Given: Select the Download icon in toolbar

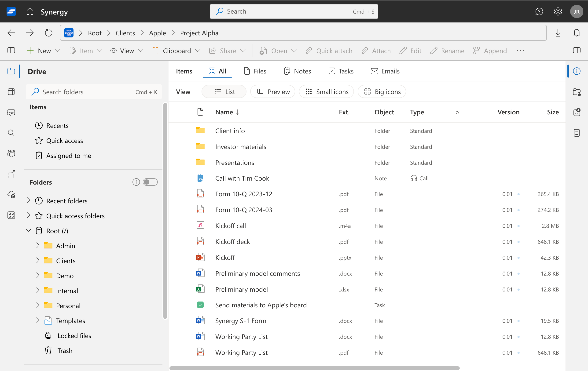Looking at the screenshot, I should point(558,33).
